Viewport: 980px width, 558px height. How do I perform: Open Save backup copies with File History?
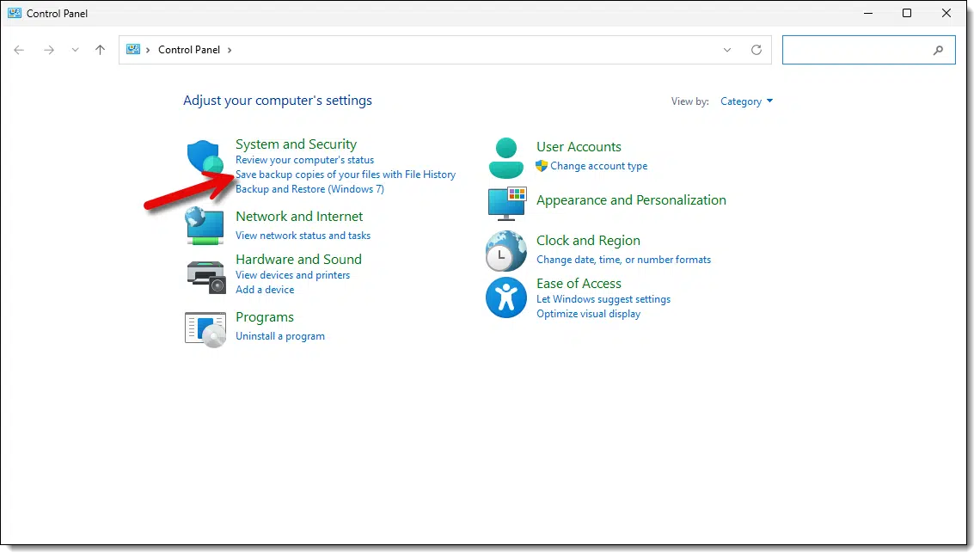(346, 175)
